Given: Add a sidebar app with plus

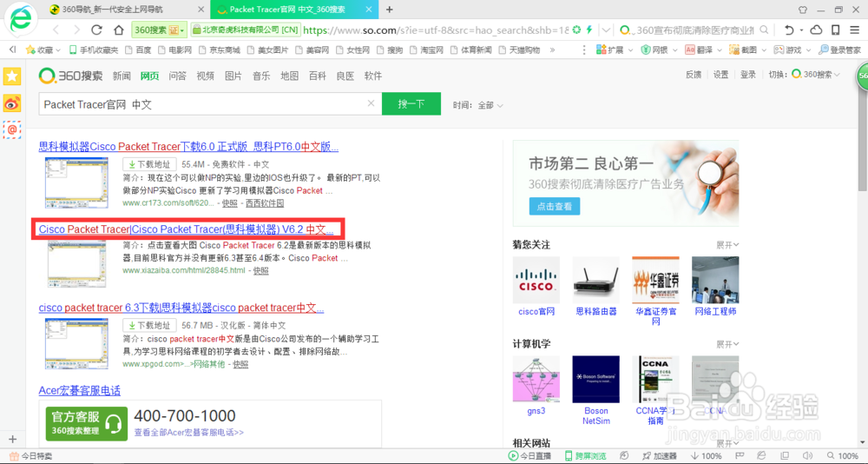Looking at the screenshot, I should coord(13,439).
